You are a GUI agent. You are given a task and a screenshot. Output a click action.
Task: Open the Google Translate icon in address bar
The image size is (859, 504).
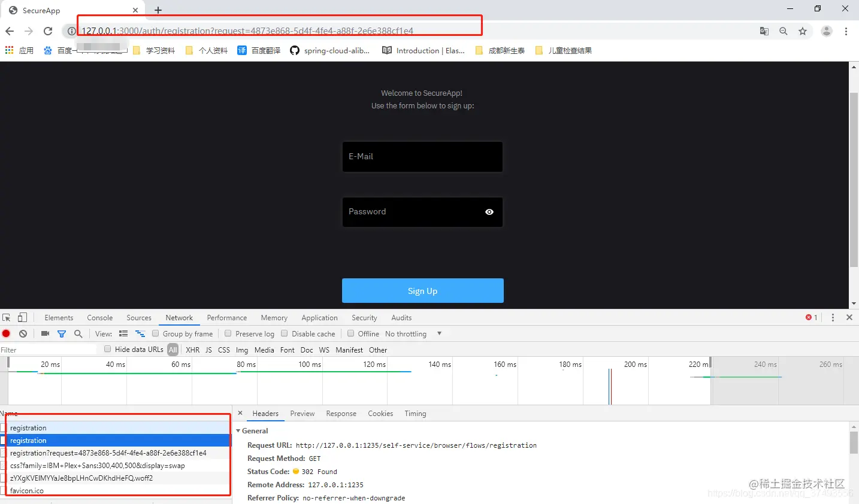[x=764, y=31]
